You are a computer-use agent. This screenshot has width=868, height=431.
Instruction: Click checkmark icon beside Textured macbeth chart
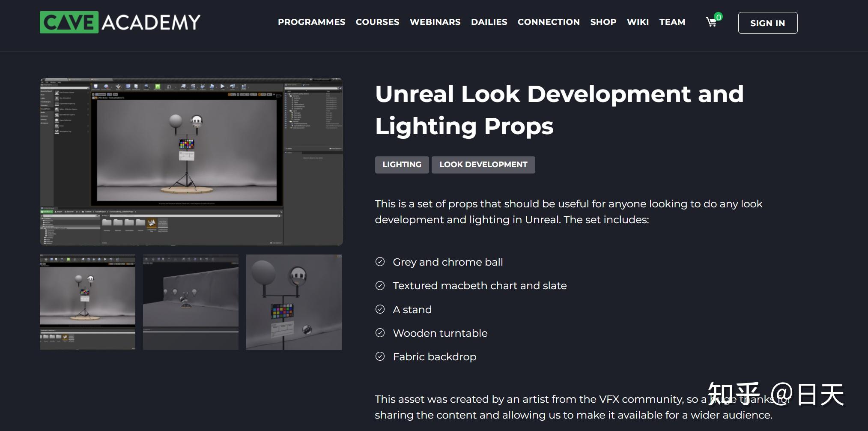pyautogui.click(x=380, y=285)
